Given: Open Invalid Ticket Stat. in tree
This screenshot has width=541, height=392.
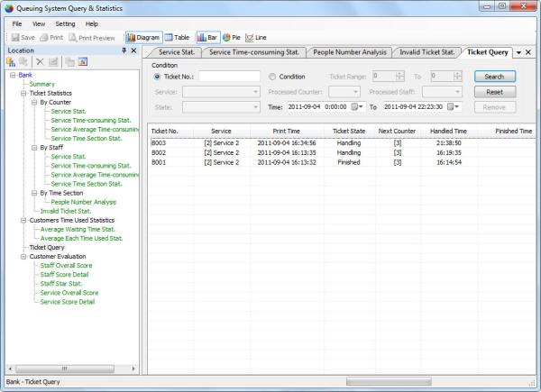Looking at the screenshot, I should point(66,212).
